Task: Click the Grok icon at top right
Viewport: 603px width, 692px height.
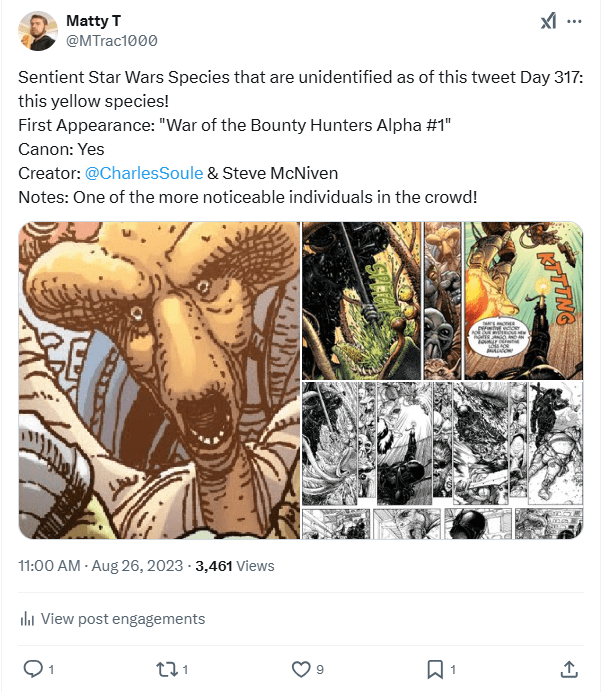Action: pos(548,21)
